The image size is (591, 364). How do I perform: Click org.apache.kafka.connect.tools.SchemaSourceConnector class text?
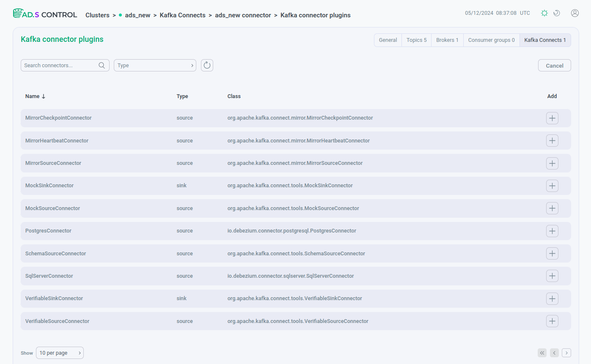pyautogui.click(x=296, y=253)
